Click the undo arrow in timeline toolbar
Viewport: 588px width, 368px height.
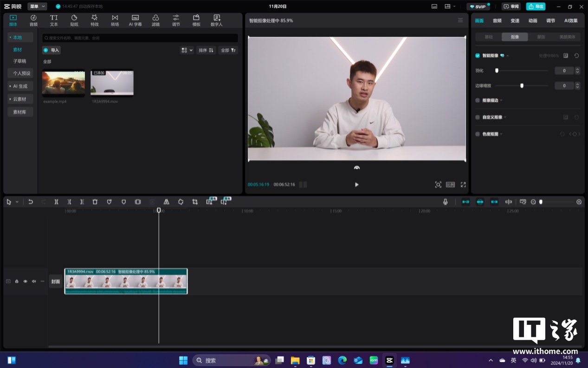[x=31, y=202]
